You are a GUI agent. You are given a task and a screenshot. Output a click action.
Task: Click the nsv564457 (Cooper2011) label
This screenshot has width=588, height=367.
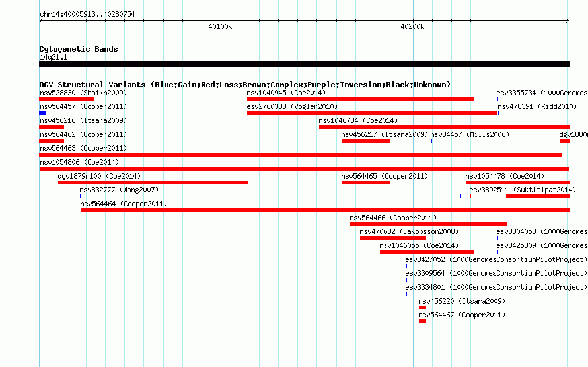83,106
